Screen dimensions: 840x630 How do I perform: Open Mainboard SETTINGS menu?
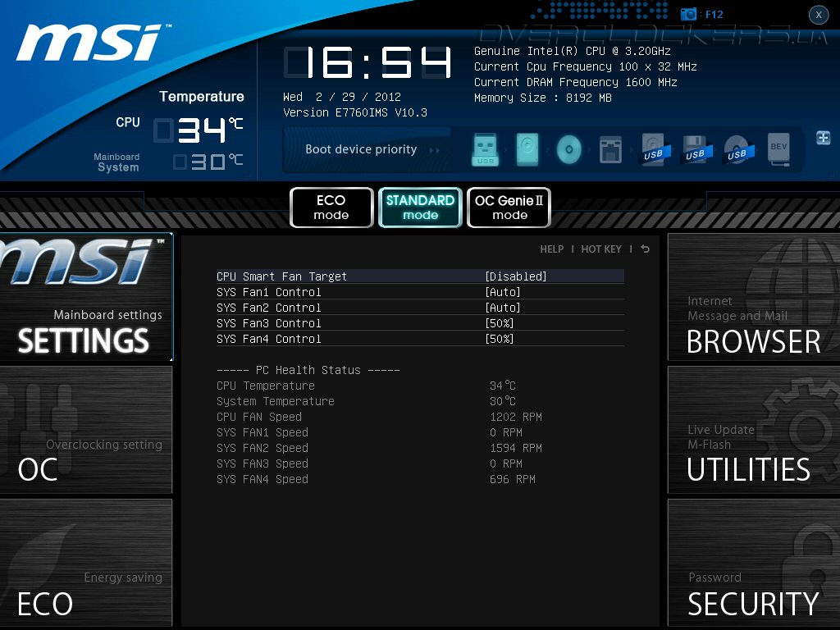click(x=86, y=297)
